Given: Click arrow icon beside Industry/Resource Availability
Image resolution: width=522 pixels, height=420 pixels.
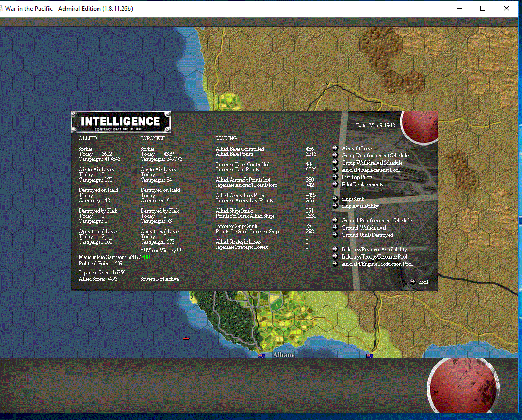Looking at the screenshot, I should tap(335, 249).
